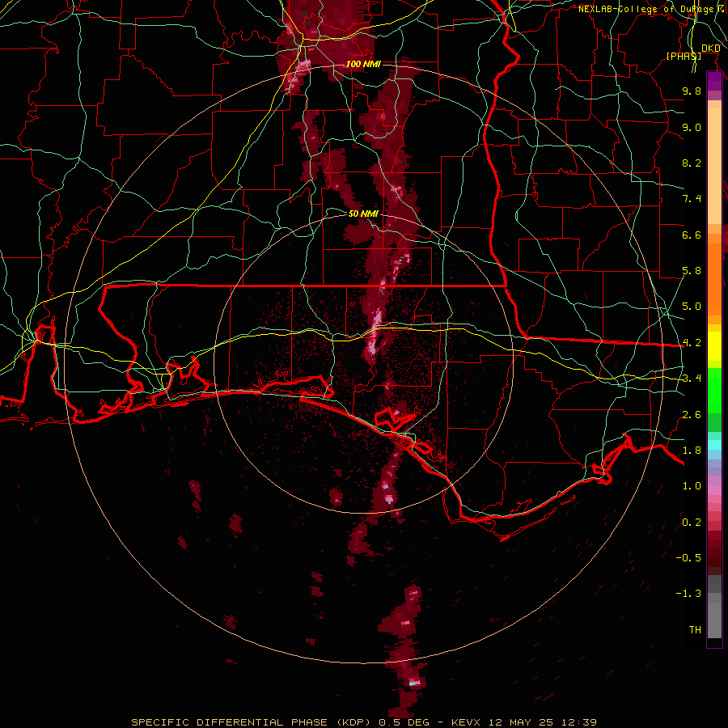The width and height of the screenshot is (728, 728).
Task: Click the -0.5 scale value
Action: 688,558
